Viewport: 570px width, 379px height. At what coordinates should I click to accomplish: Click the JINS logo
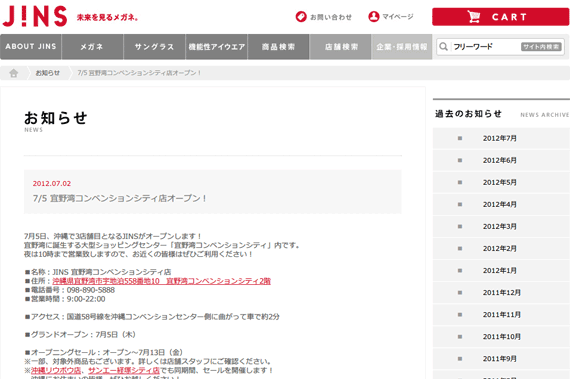point(35,16)
